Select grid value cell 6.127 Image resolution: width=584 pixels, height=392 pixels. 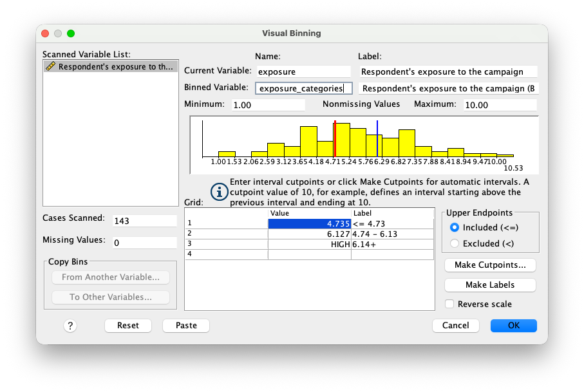tap(310, 234)
